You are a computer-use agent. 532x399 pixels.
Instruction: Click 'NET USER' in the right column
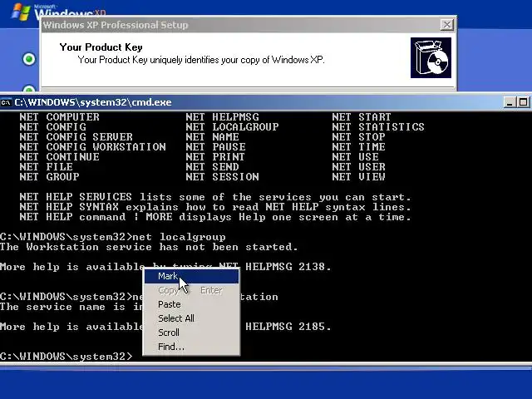click(358, 167)
